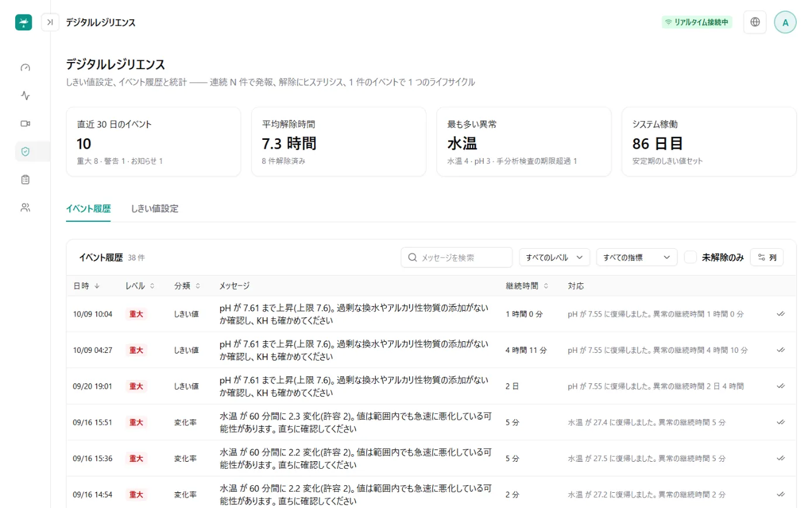
Task: Switch to the しきい値設定 tab
Action: 154,209
